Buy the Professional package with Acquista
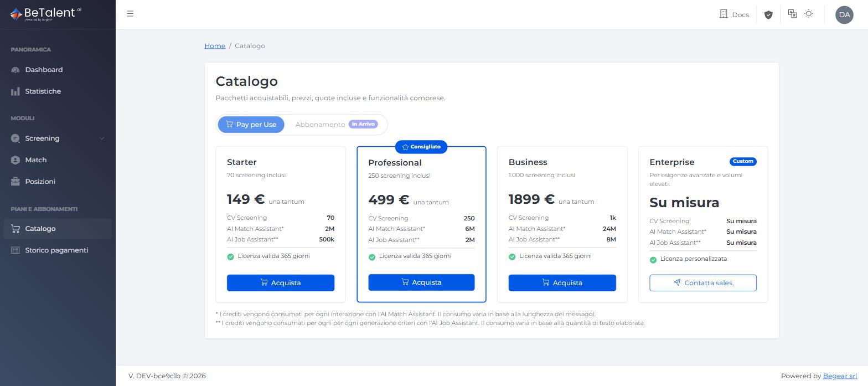The height and width of the screenshot is (386, 868). (421, 282)
